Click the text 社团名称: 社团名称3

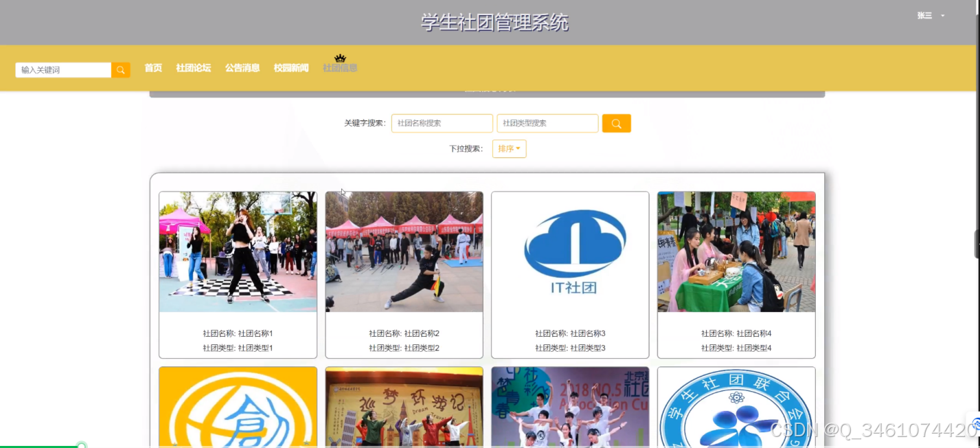pyautogui.click(x=570, y=333)
